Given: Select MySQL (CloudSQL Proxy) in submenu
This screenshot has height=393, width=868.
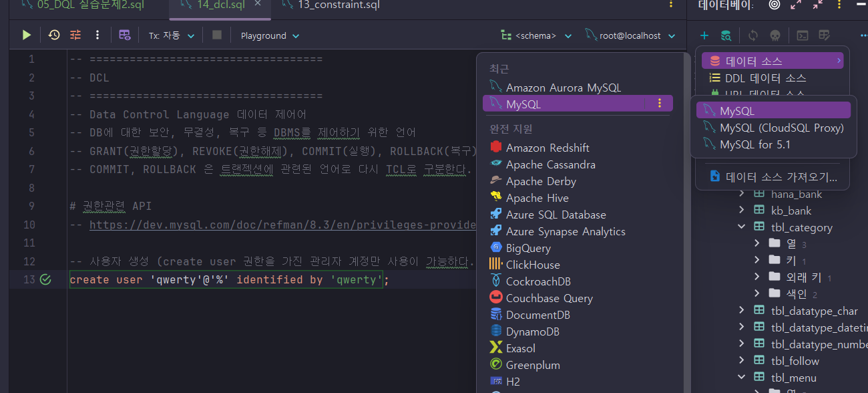Looking at the screenshot, I should tap(773, 127).
